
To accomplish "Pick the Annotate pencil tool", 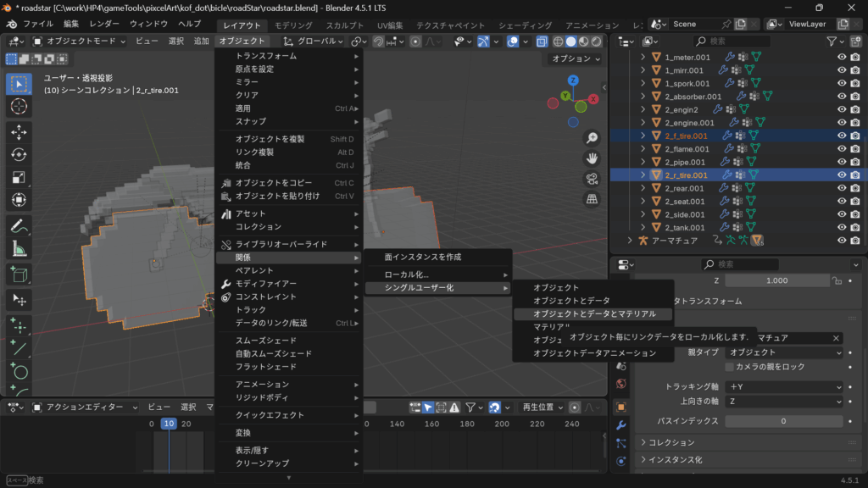I will tap(19, 225).
